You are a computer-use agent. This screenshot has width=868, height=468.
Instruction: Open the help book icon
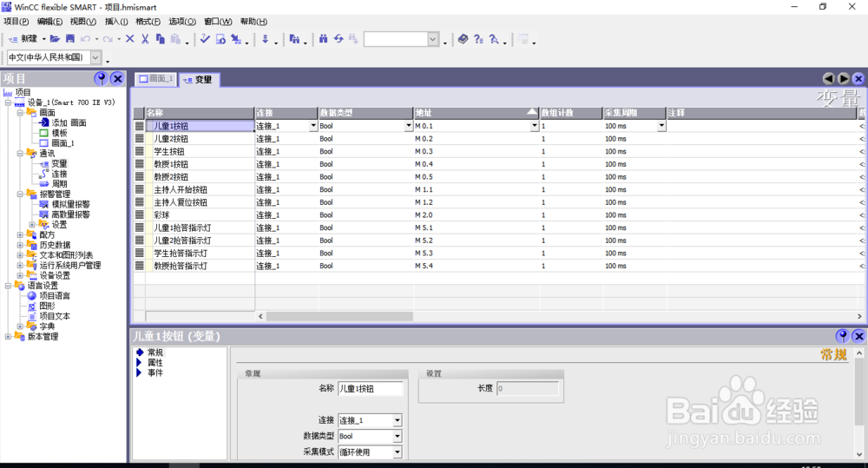[464, 39]
